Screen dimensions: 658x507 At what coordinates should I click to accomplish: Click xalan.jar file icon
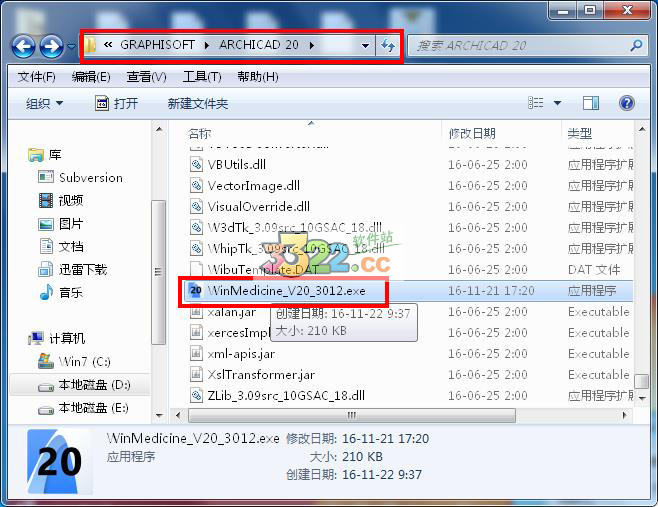196,311
